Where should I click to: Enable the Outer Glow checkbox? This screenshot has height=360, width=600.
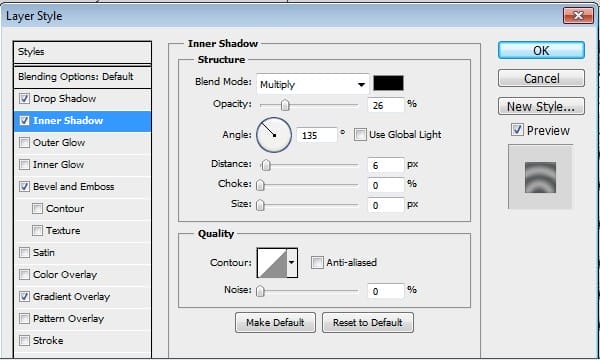point(24,143)
